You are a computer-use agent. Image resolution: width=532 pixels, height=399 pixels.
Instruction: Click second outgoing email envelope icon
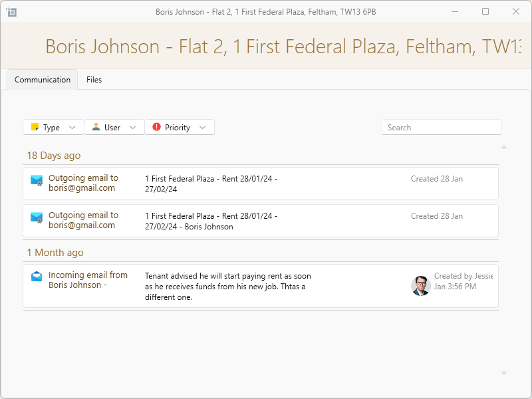(37, 217)
